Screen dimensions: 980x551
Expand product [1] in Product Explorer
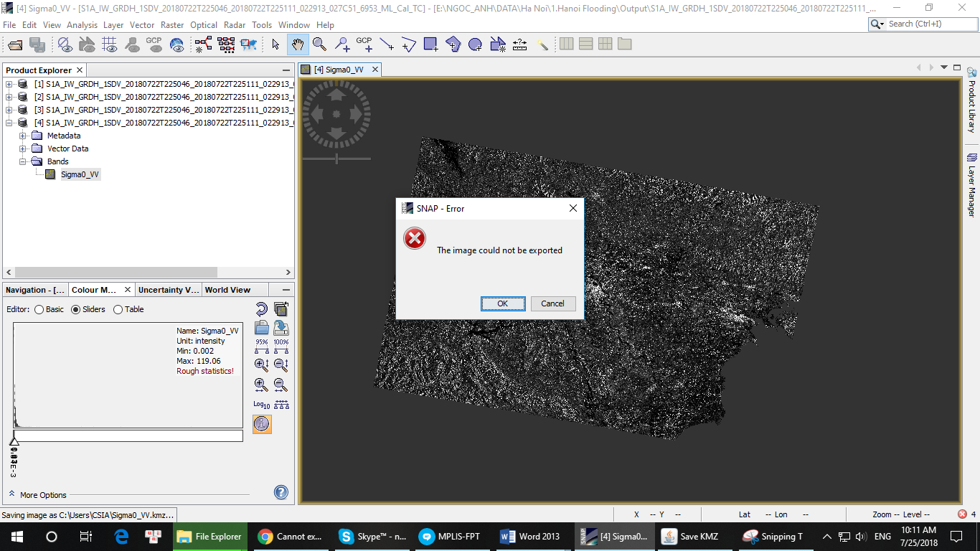tap(9, 84)
